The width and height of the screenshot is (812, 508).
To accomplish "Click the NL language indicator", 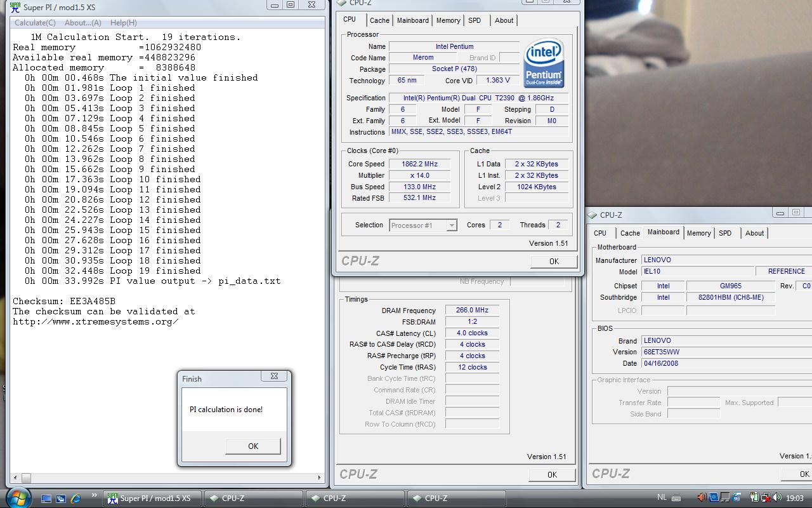I will tap(662, 498).
